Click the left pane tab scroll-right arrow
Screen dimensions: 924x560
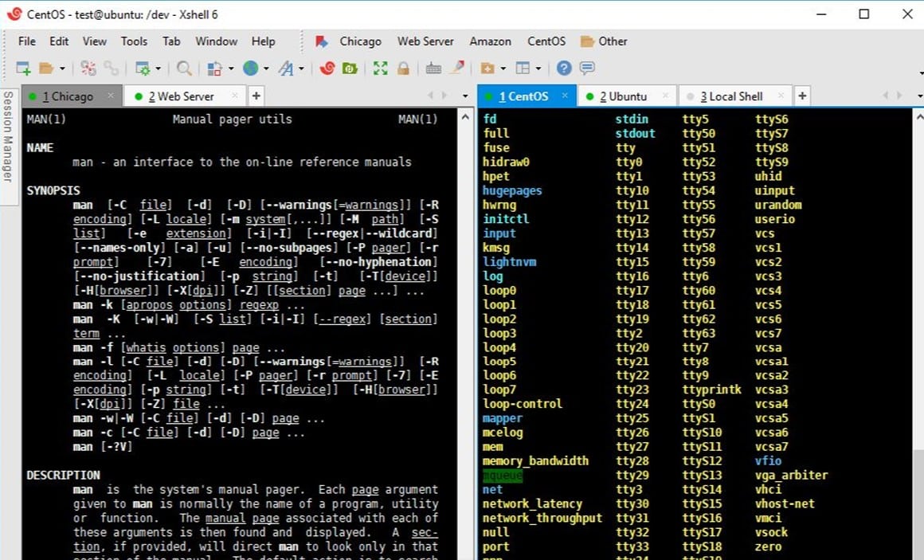click(x=444, y=96)
